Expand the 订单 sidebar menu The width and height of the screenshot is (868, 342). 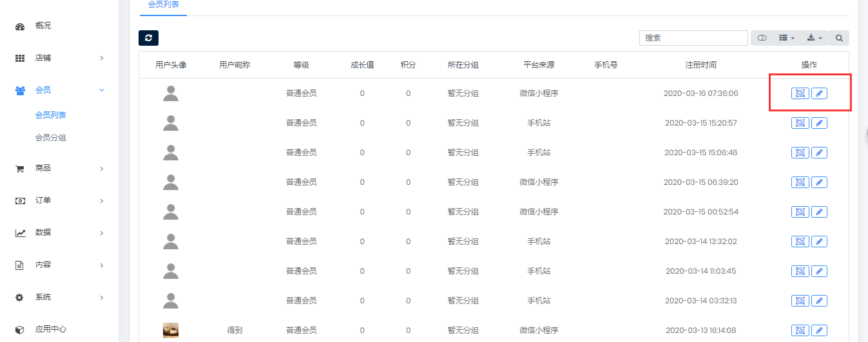click(59, 200)
